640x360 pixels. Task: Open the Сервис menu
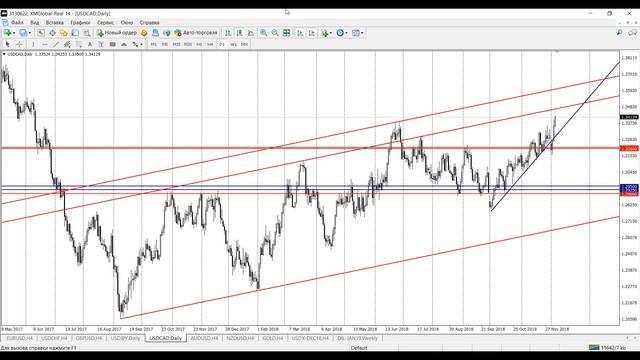(105, 22)
